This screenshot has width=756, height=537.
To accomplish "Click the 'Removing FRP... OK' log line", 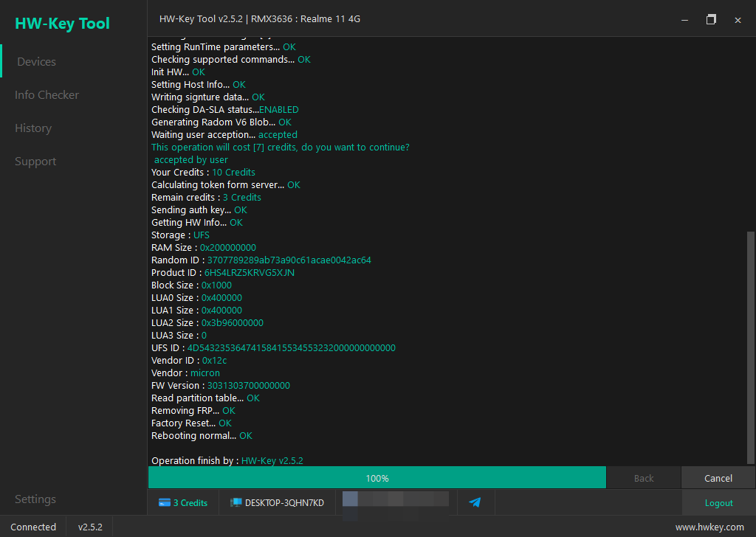I will pyautogui.click(x=193, y=410).
